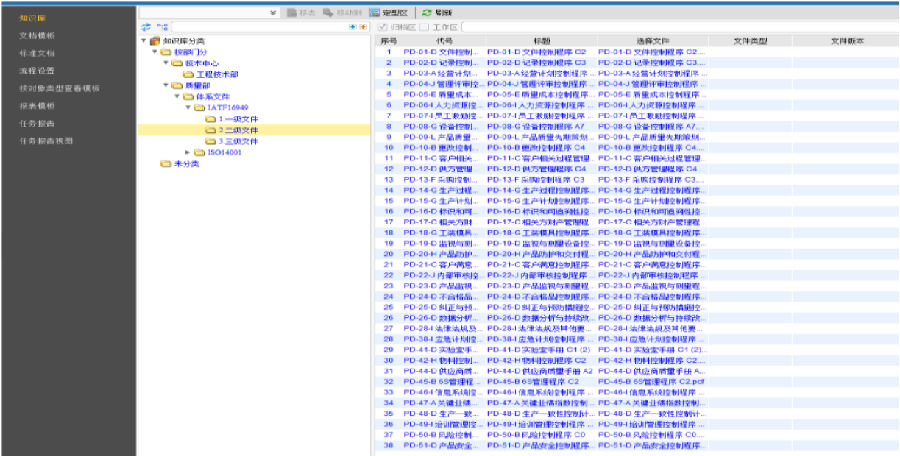Open the top toolbar combo box dropdown

(273, 12)
